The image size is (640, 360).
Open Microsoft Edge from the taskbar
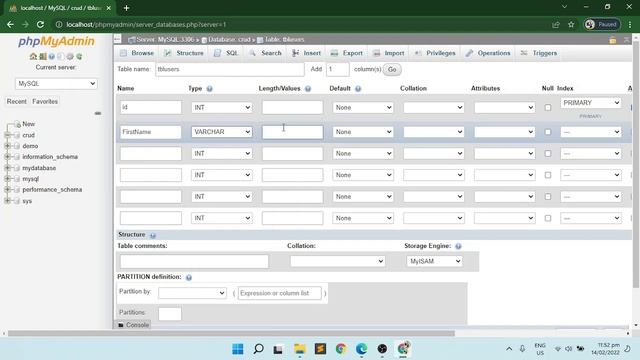point(361,349)
